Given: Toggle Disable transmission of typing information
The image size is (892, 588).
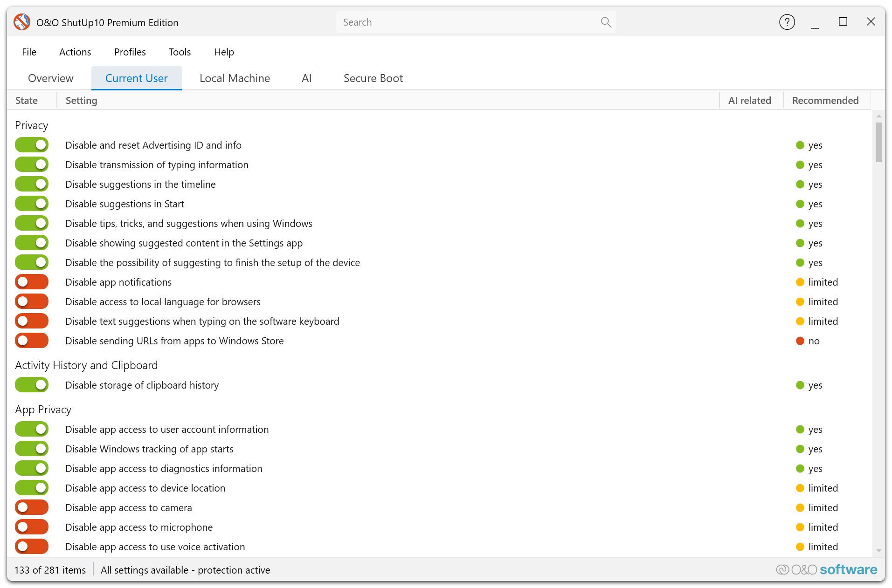Looking at the screenshot, I should (x=32, y=164).
